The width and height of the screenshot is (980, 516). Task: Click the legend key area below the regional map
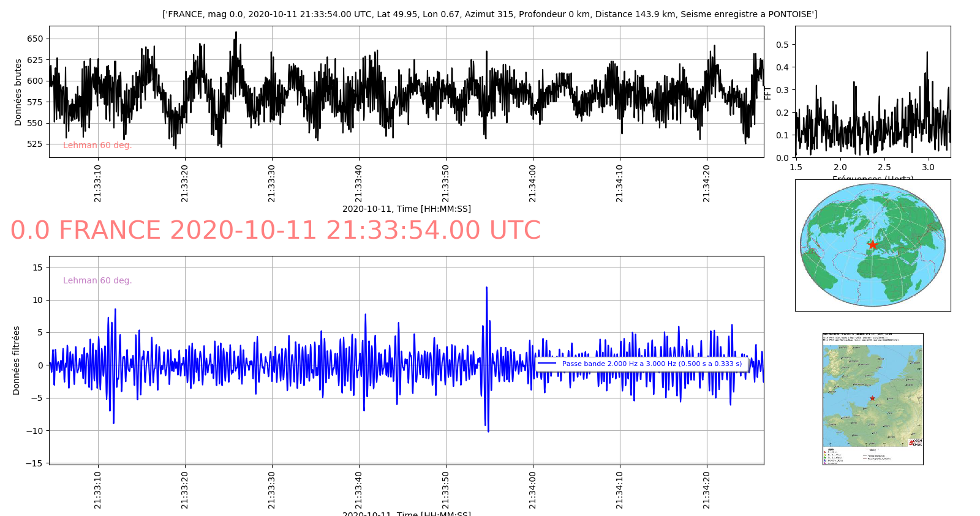[x=845, y=455]
